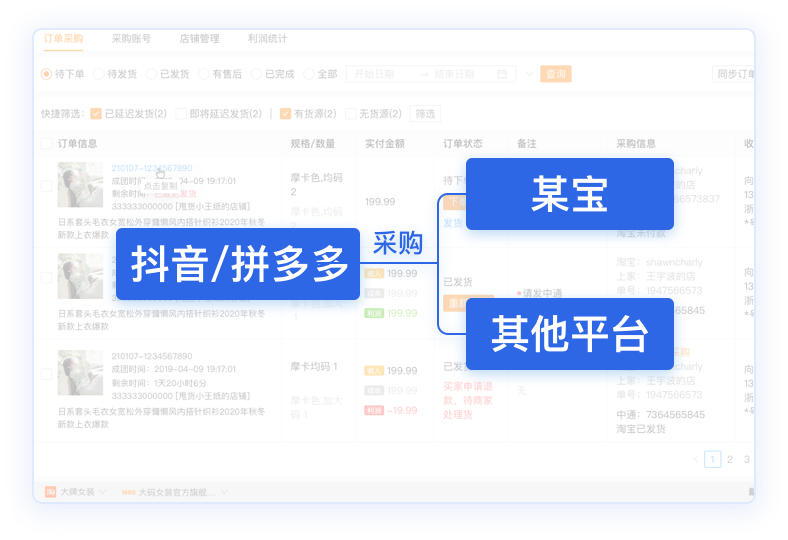
Task: Click the 规格/数量 column header
Action: pos(313,144)
